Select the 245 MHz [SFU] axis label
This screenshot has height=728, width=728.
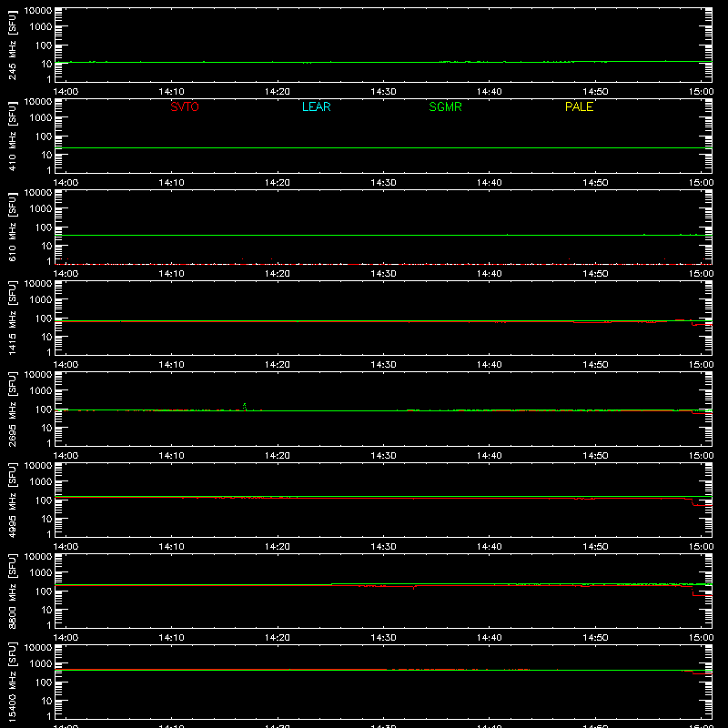[12, 45]
